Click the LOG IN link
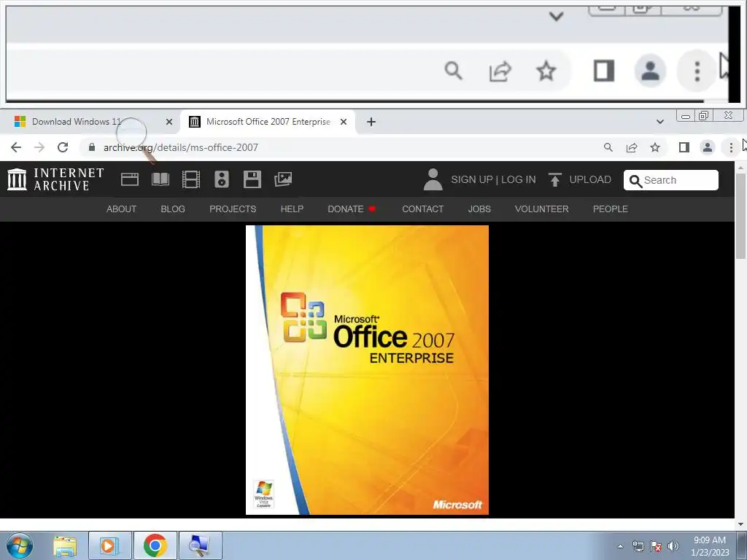The height and width of the screenshot is (560, 747). click(x=519, y=179)
